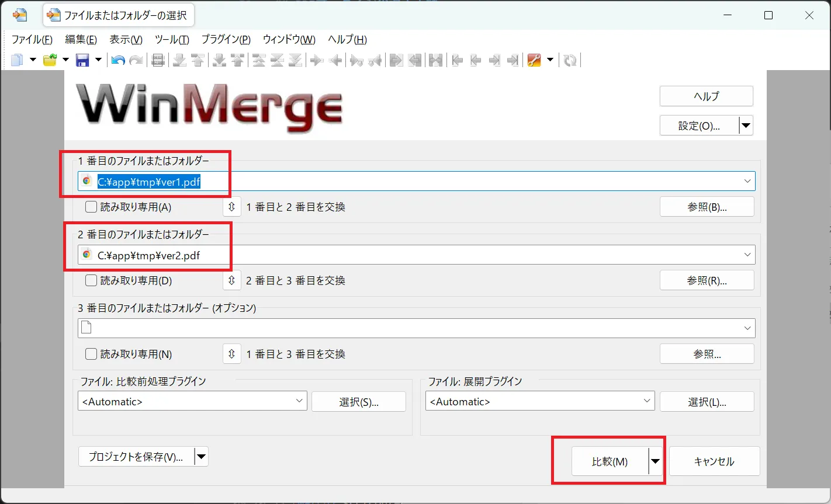Click the Next Conflict toolbar icon
Viewport: 831px width, 504px height.
219,60
